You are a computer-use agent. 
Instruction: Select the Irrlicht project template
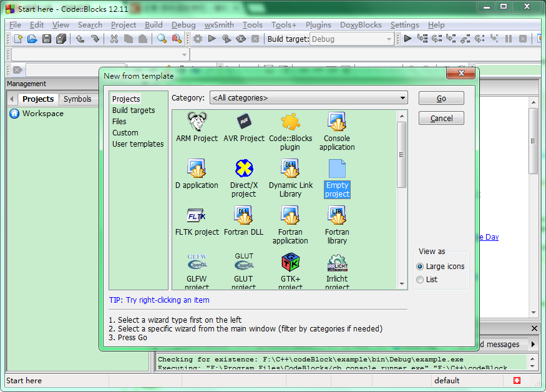337,271
